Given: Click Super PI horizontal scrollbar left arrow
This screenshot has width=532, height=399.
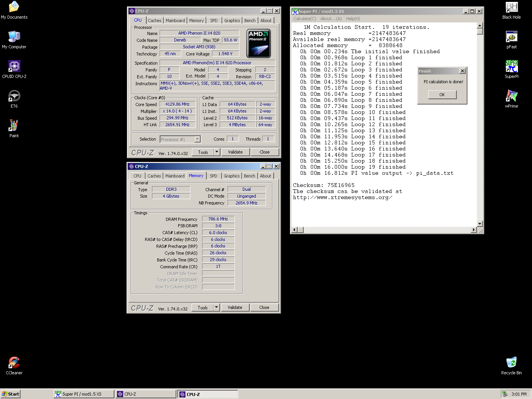Looking at the screenshot, I should [x=294, y=230].
